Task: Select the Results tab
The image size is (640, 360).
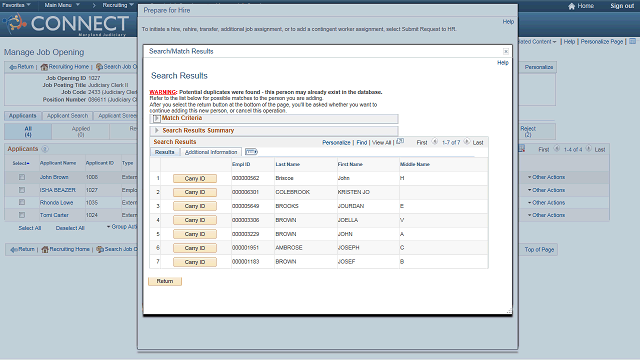Action: point(164,152)
